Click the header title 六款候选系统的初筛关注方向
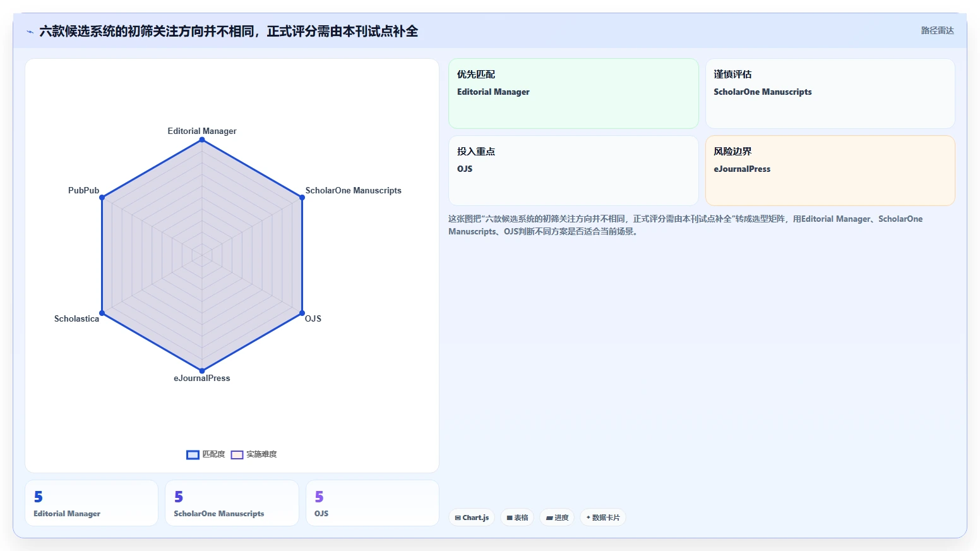 (x=229, y=31)
